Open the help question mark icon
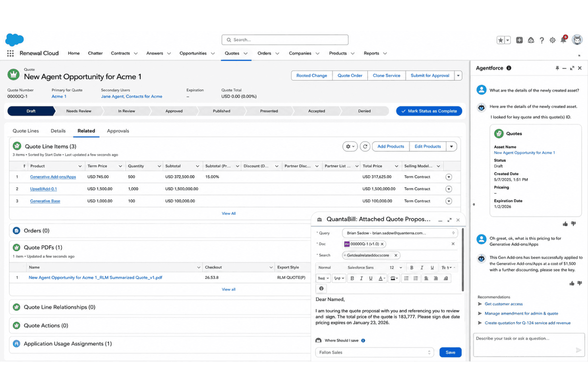The height and width of the screenshot is (392, 588). (x=542, y=40)
